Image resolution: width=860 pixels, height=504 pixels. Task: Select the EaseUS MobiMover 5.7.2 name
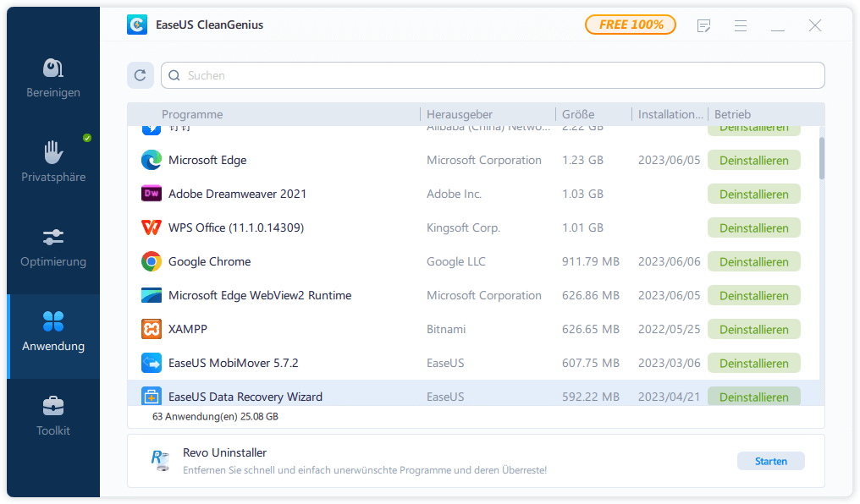(x=233, y=364)
